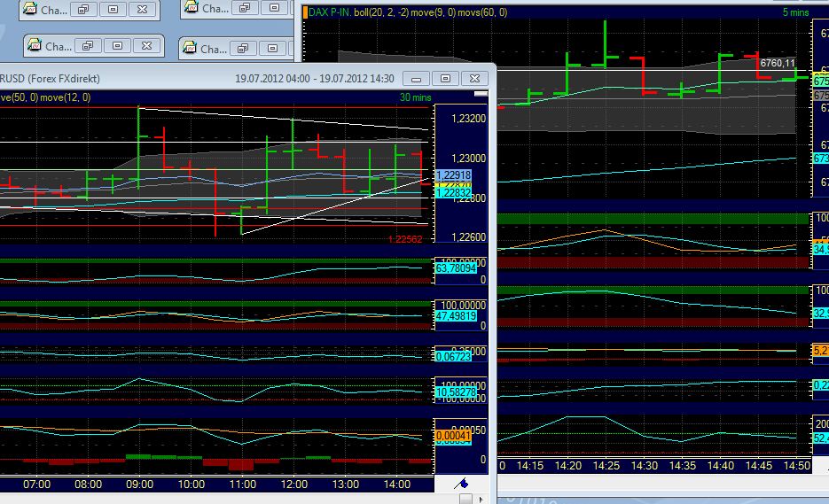This screenshot has width=829, height=504.
Task: Minimize the EURUSD Forex FXdirekt chart window
Action: 416,79
